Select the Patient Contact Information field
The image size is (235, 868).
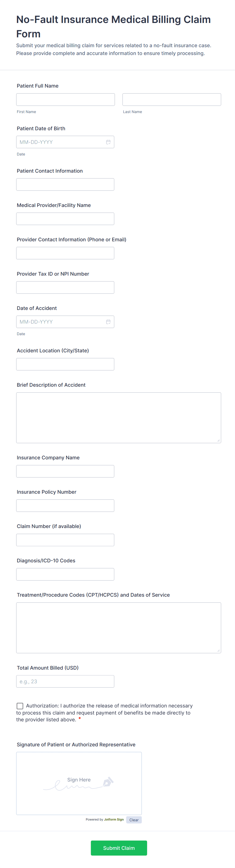coord(65,185)
